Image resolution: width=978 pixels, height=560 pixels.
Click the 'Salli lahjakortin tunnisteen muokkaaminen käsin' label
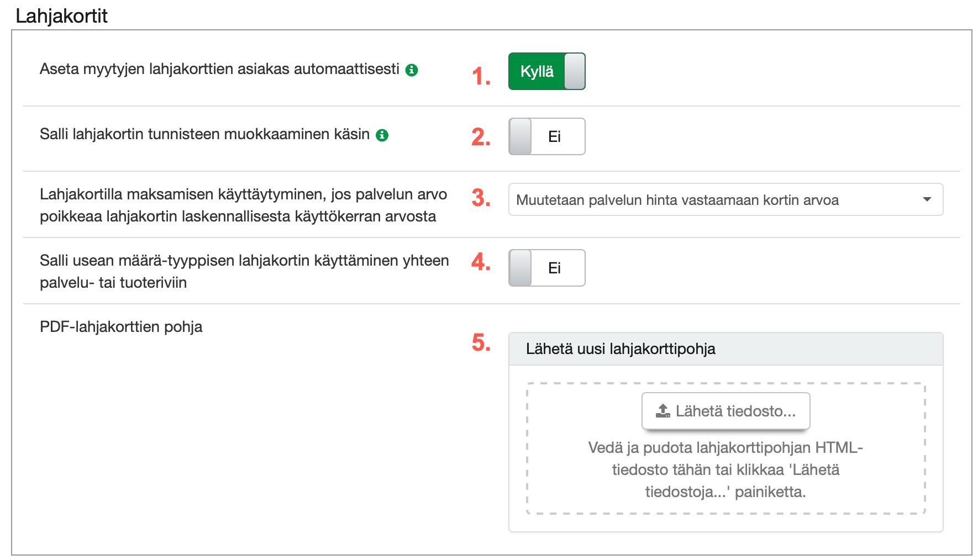[x=204, y=134]
